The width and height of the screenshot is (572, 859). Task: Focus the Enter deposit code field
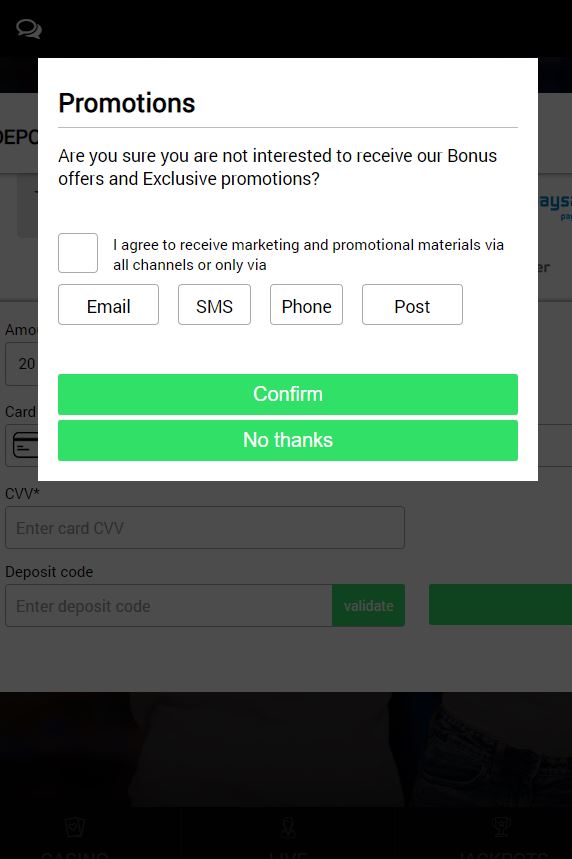pyautogui.click(x=169, y=605)
